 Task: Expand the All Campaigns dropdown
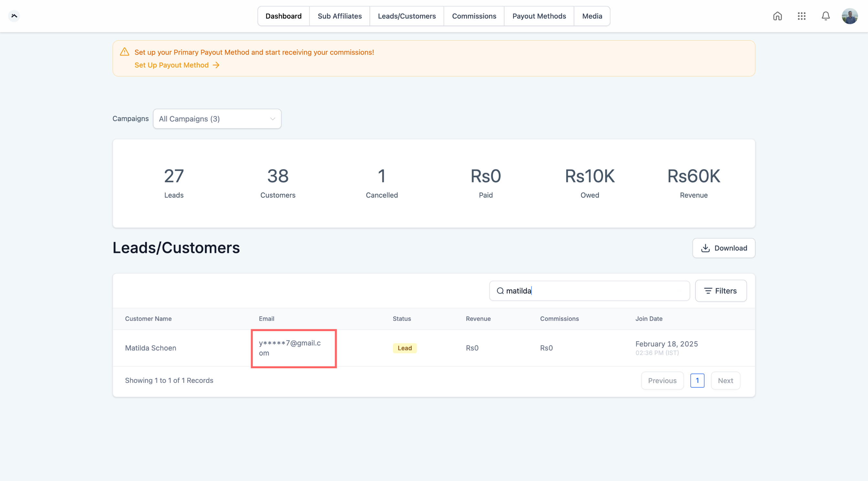[x=217, y=119]
